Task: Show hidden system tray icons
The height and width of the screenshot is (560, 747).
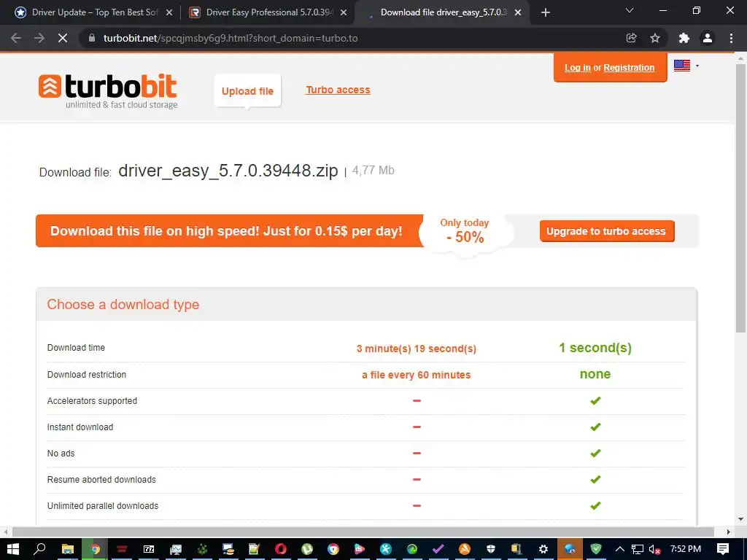Action: pyautogui.click(x=620, y=549)
